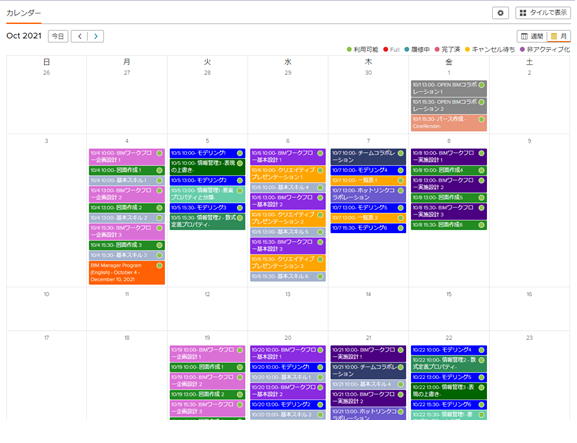The width and height of the screenshot is (577, 443).
Task: Click the tile view grid icon
Action: [x=523, y=13]
